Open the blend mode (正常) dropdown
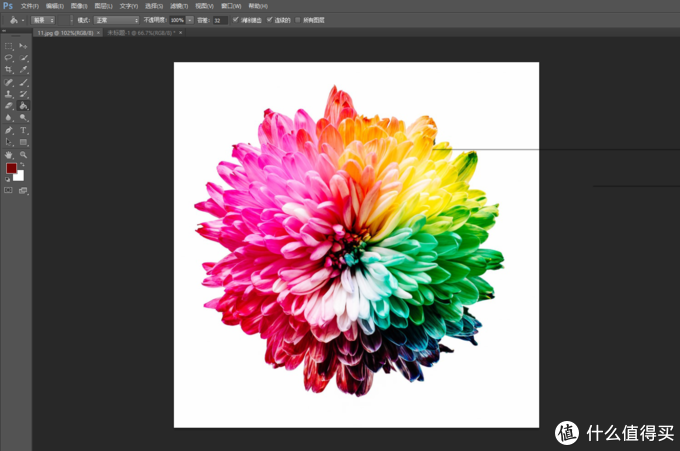This screenshot has height=451, width=680. pyautogui.click(x=116, y=20)
